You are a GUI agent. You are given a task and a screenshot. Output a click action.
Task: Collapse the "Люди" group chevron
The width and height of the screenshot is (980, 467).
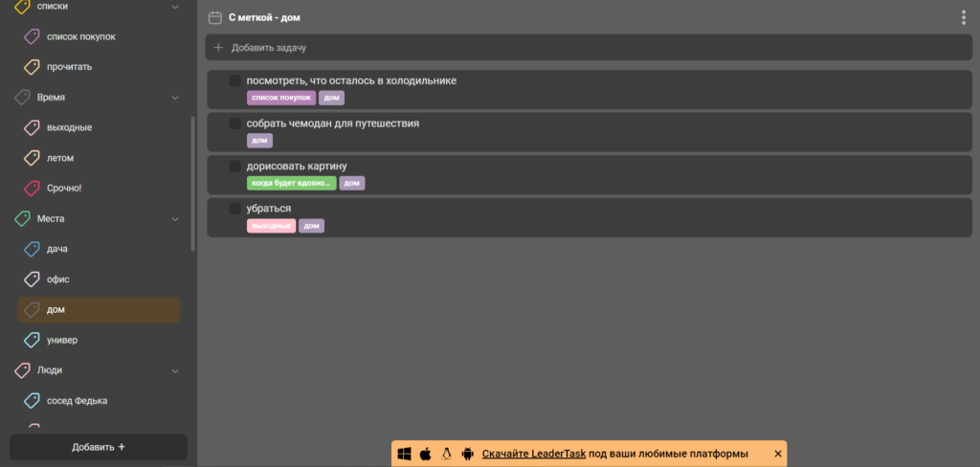[x=175, y=370]
